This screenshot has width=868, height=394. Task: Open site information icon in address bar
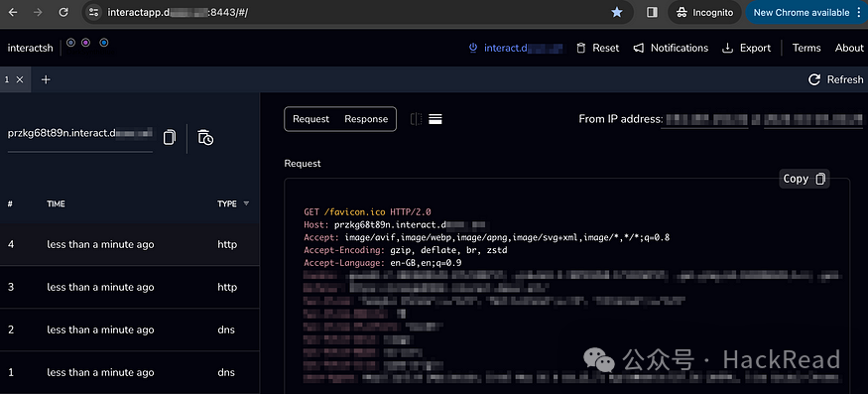94,12
